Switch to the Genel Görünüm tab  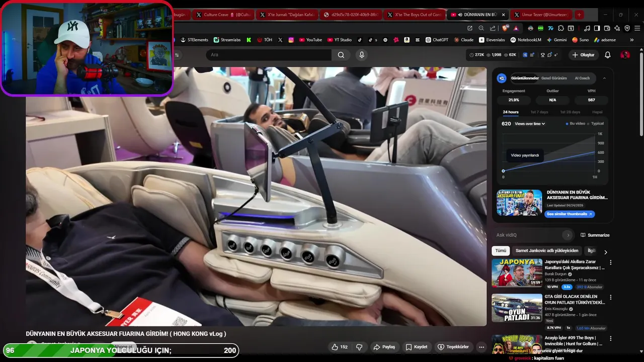point(554,78)
